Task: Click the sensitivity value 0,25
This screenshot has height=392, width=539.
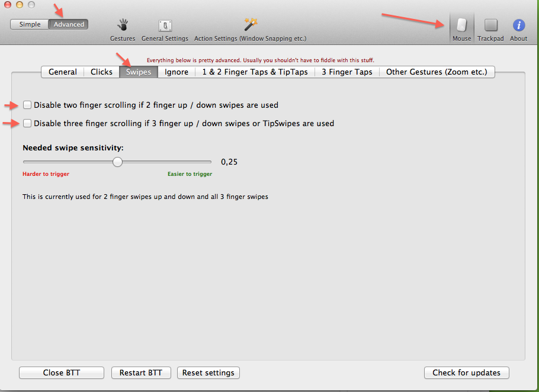Action: [x=229, y=162]
